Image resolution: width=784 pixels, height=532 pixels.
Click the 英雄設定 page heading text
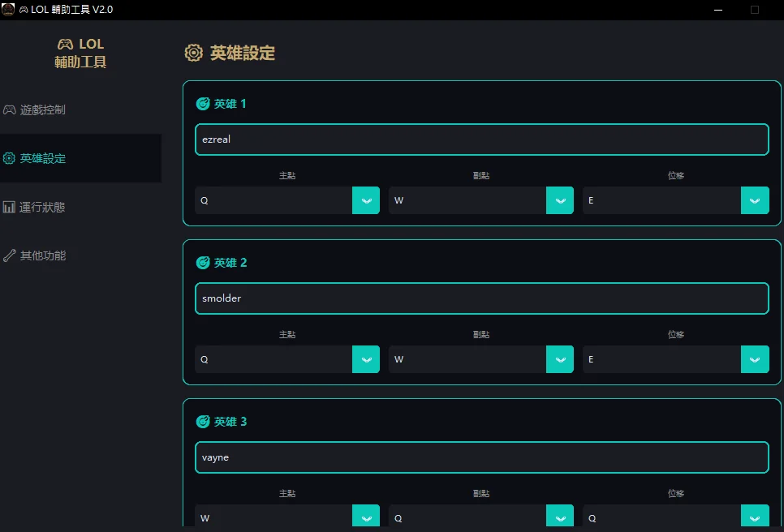(243, 53)
